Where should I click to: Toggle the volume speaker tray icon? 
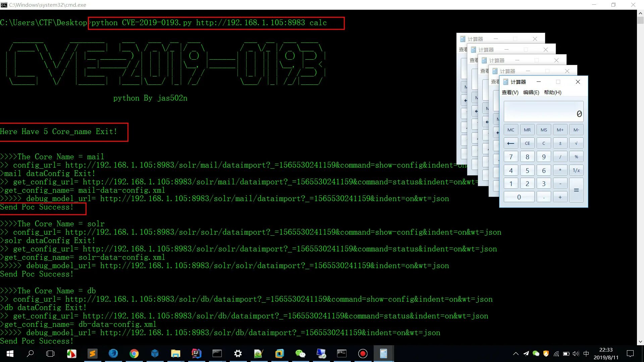576,353
